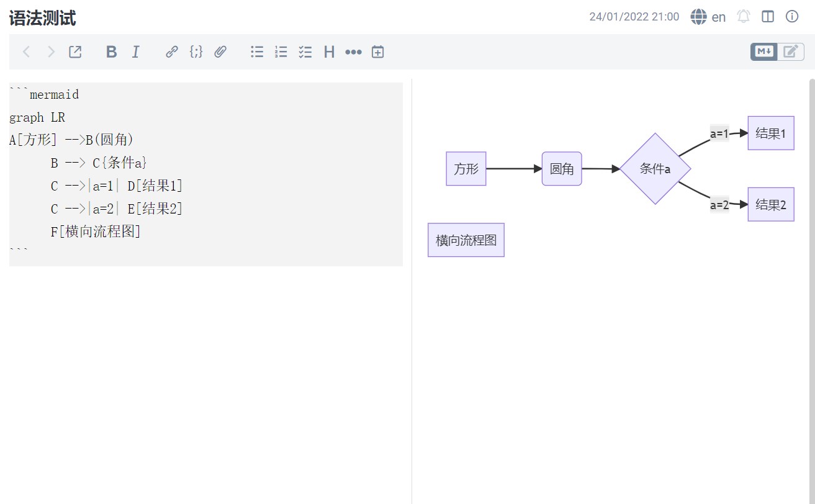Click the date 24/01/2022 21:00
815x504 pixels.
coord(634,17)
